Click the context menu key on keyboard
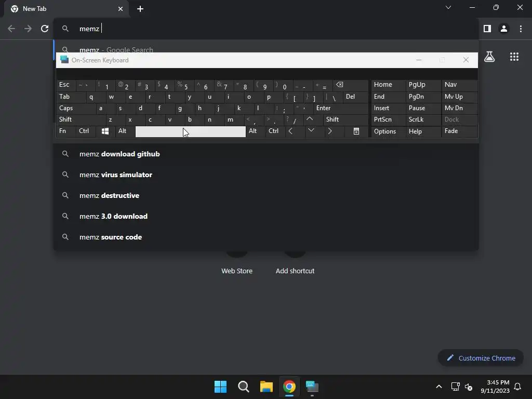 356,131
